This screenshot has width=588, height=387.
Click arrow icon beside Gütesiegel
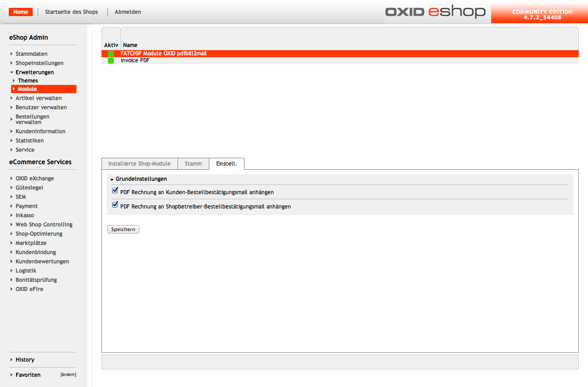point(12,188)
